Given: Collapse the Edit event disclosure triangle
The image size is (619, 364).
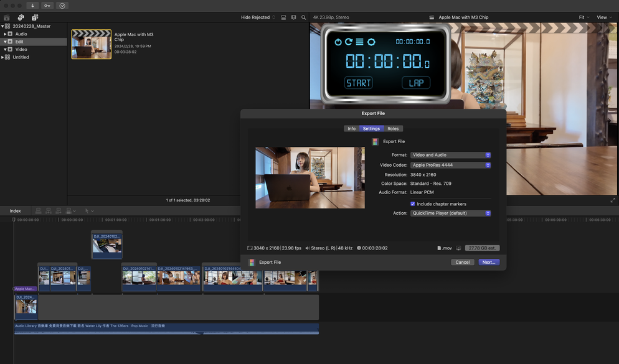Looking at the screenshot, I should click(x=5, y=42).
